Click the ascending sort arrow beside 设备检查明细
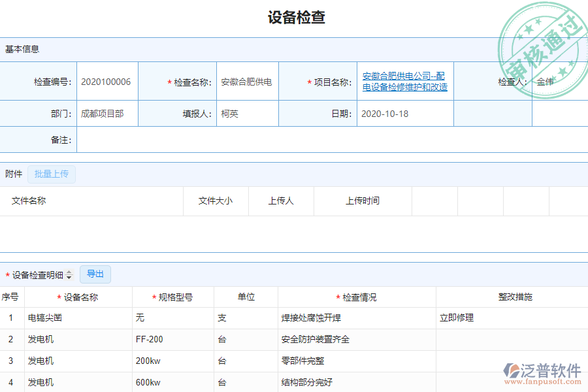588x392 pixels. [70, 272]
